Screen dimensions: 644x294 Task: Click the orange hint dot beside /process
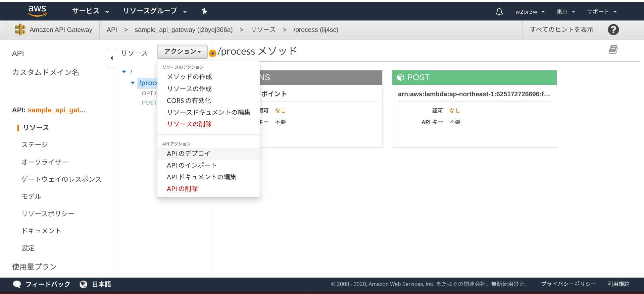click(212, 53)
